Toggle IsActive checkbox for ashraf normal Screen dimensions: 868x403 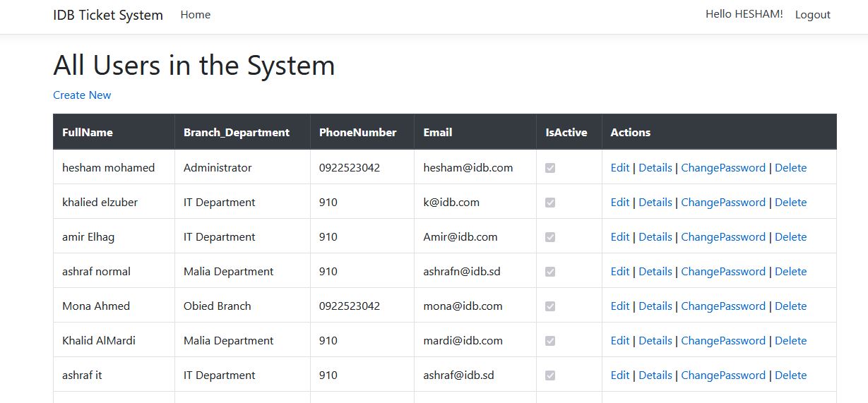(550, 272)
